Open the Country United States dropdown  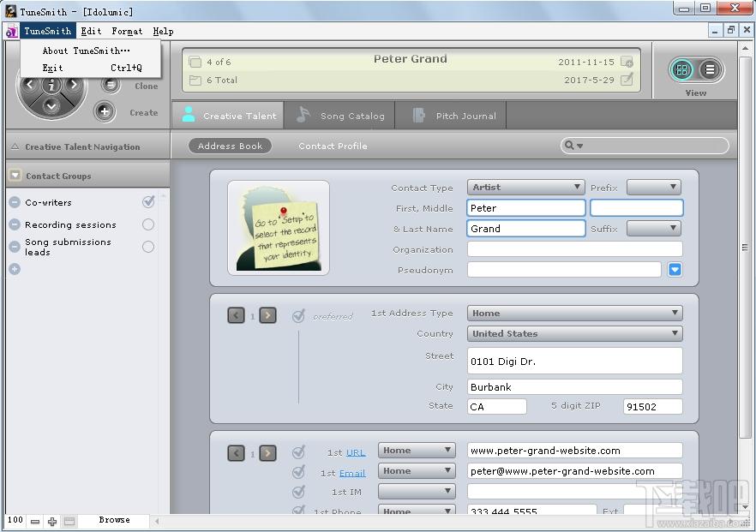click(574, 333)
